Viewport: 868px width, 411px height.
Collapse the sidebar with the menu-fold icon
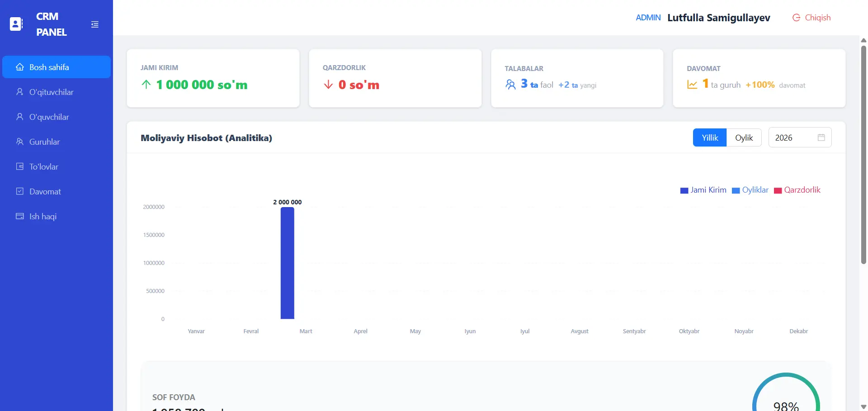tap(94, 24)
